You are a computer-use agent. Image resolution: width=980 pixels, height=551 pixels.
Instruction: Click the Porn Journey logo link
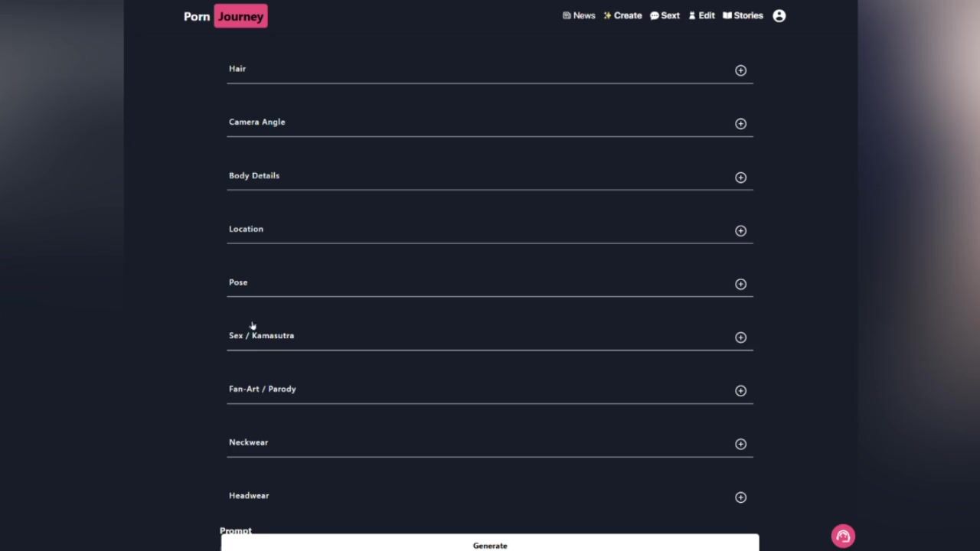225,16
